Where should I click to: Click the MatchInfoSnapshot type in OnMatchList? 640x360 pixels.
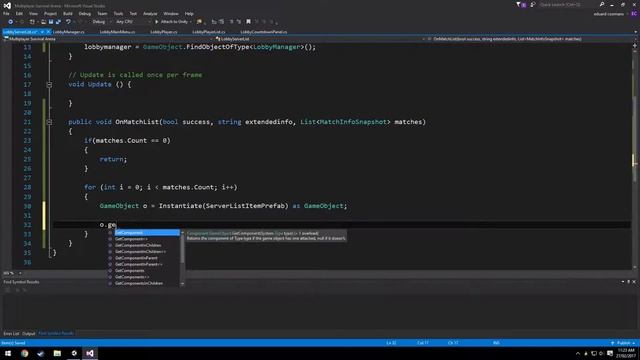point(353,122)
